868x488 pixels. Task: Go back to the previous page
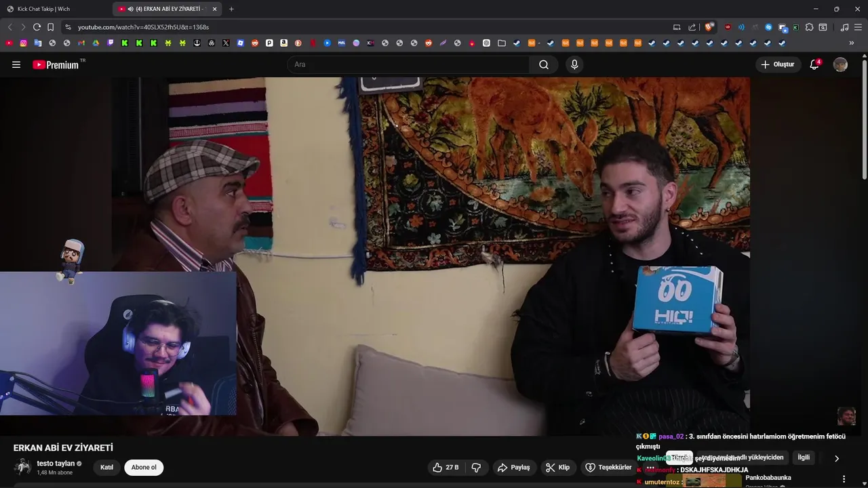pyautogui.click(x=9, y=27)
